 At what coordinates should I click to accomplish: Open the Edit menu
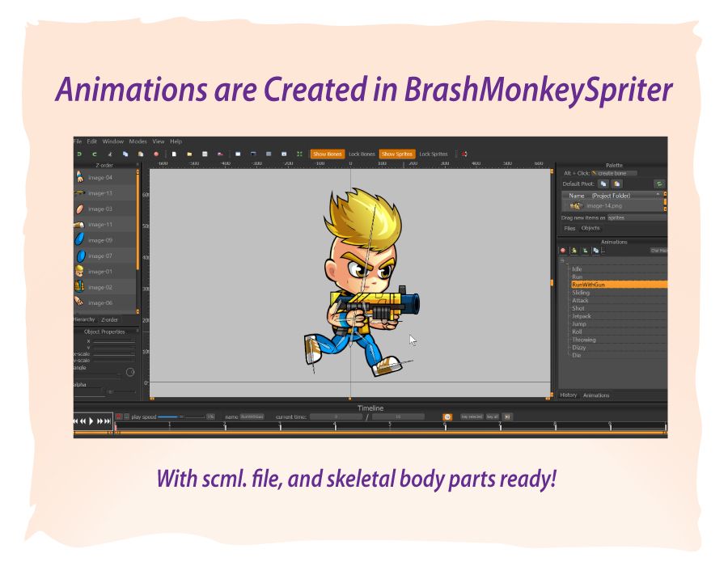point(92,141)
